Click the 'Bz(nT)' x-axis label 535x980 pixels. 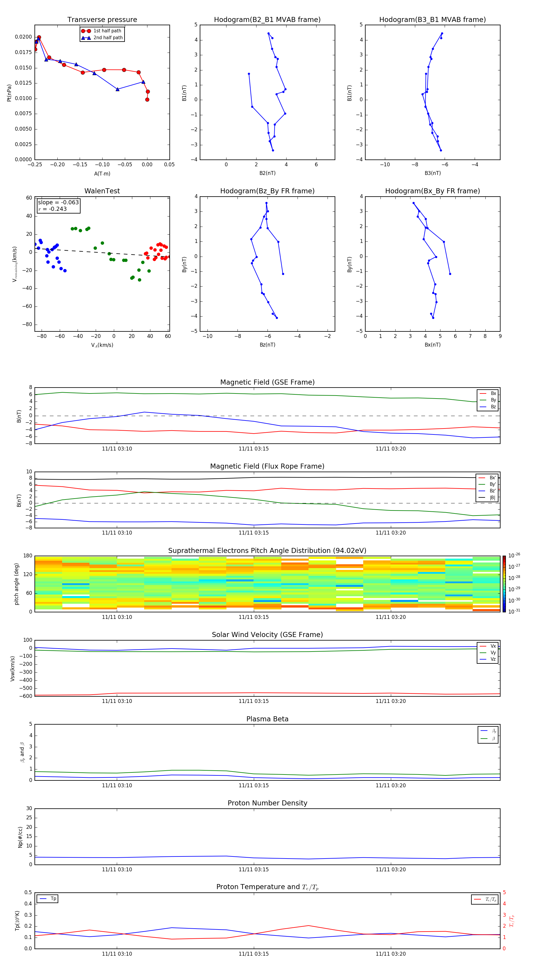(x=267, y=345)
